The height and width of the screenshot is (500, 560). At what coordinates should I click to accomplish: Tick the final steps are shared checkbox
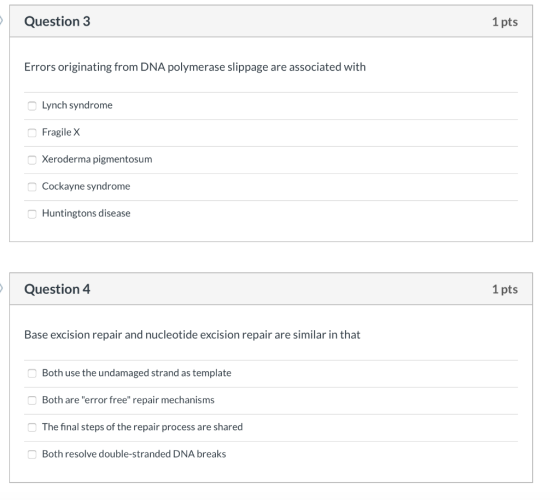[32, 427]
